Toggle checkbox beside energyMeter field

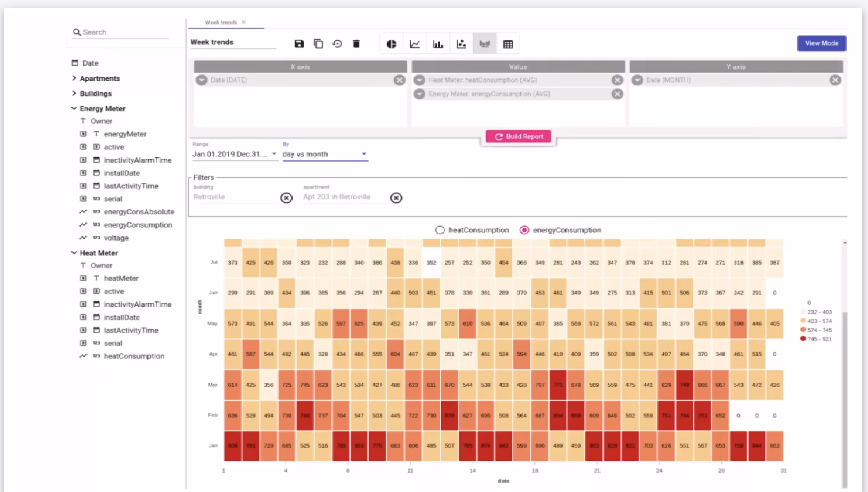83,134
